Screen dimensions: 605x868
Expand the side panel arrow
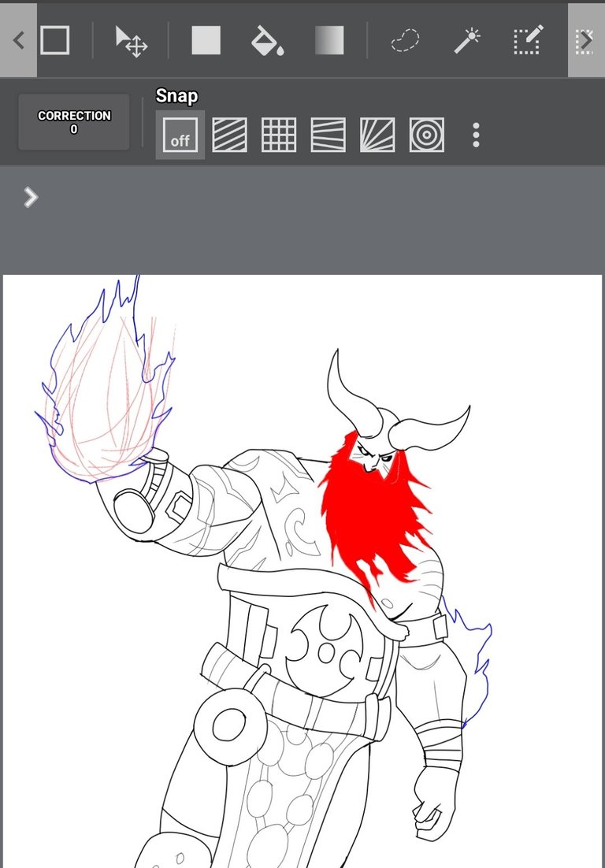(x=31, y=197)
